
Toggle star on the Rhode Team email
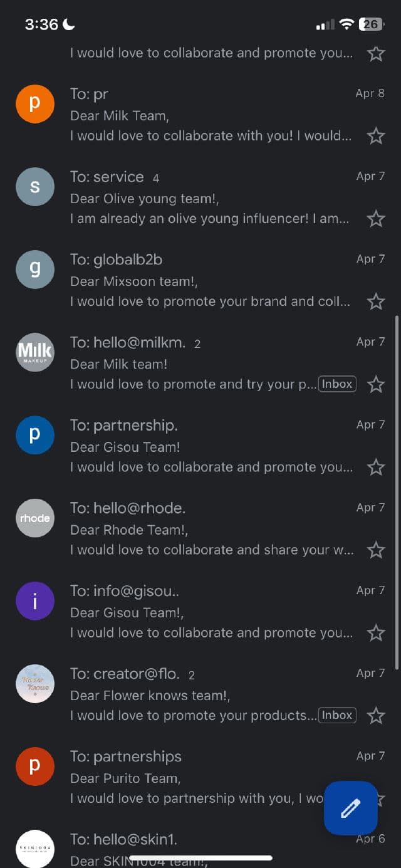click(x=376, y=550)
